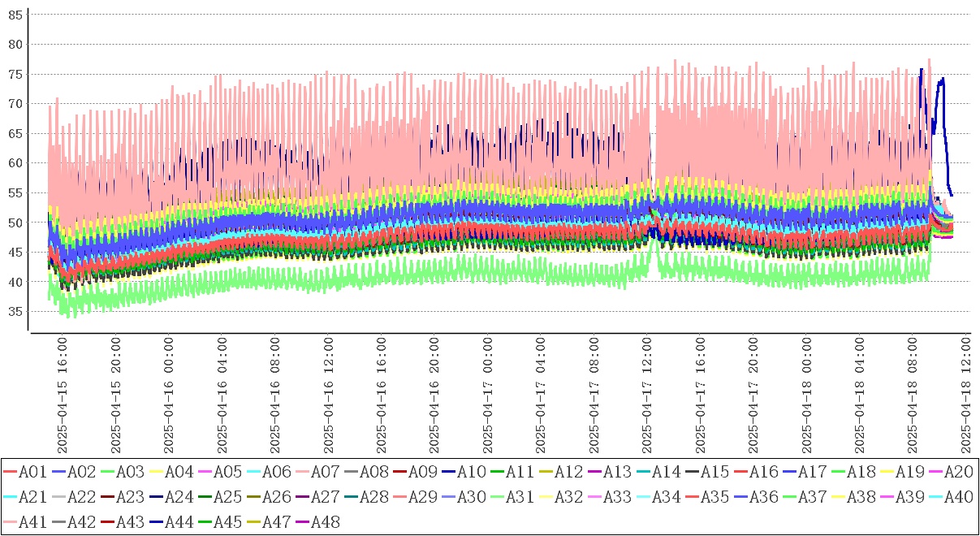Viewport: 980px width, 536px height.
Task: Click the 35 value on the vertical axis
Action: 15,312
